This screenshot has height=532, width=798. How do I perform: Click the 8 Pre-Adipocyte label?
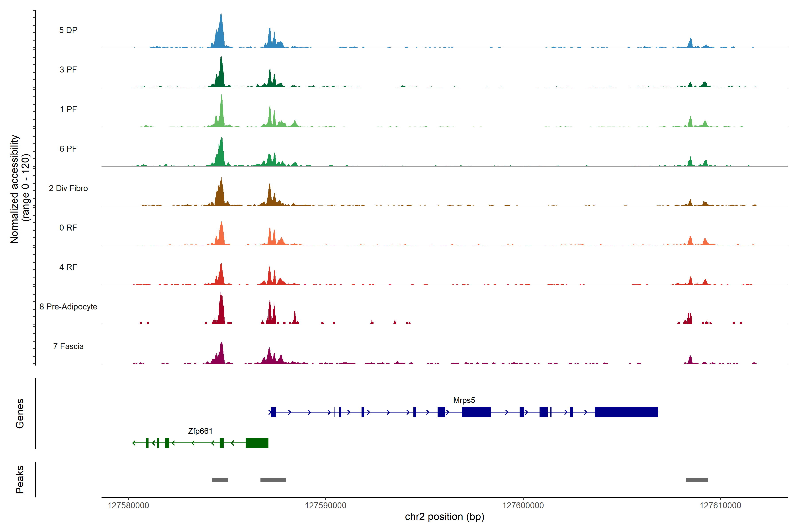pyautogui.click(x=68, y=307)
